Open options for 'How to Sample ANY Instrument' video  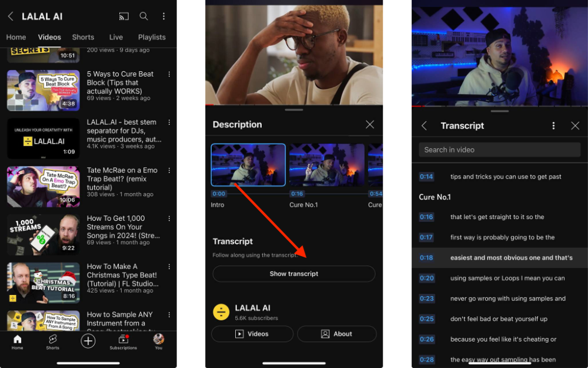coord(169,314)
